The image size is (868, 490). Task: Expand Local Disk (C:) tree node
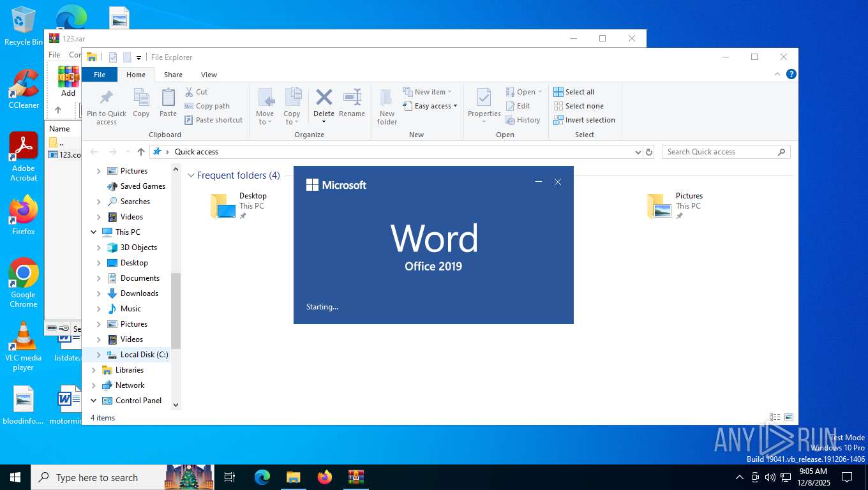[x=98, y=355]
